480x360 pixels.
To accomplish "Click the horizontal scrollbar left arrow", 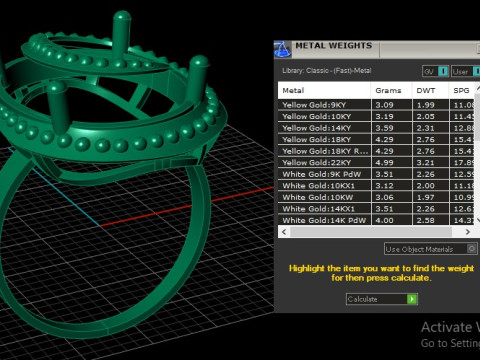I will 284,232.
